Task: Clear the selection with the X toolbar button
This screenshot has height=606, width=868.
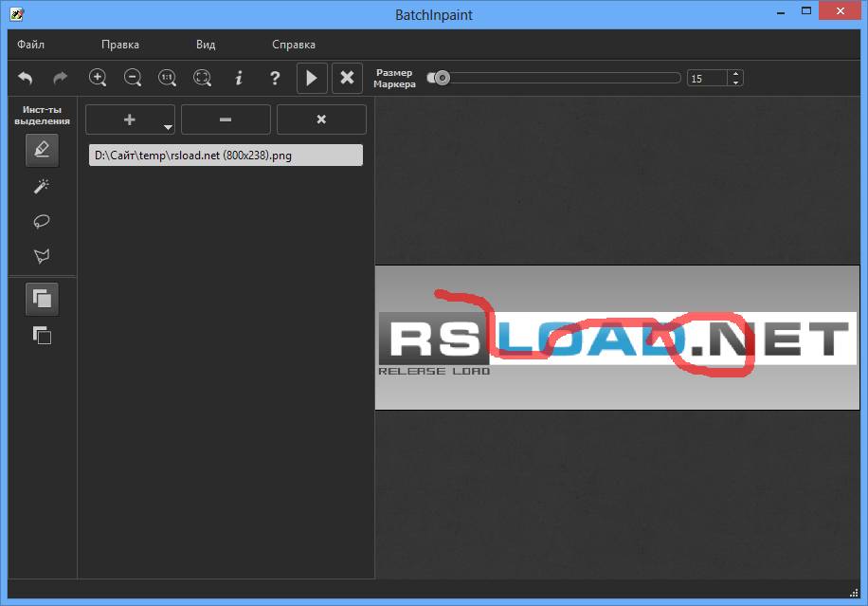Action: (x=347, y=78)
